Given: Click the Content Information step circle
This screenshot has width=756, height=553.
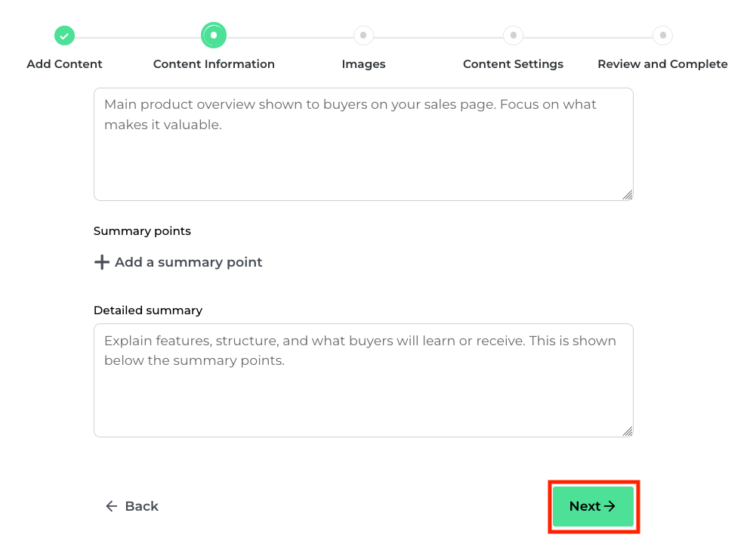Looking at the screenshot, I should tap(214, 36).
